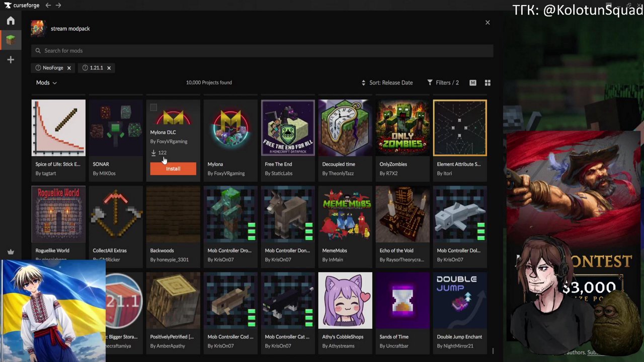Image resolution: width=644 pixels, height=362 pixels.
Task: Open the Backwoods mod thumbnail
Action: point(173,215)
